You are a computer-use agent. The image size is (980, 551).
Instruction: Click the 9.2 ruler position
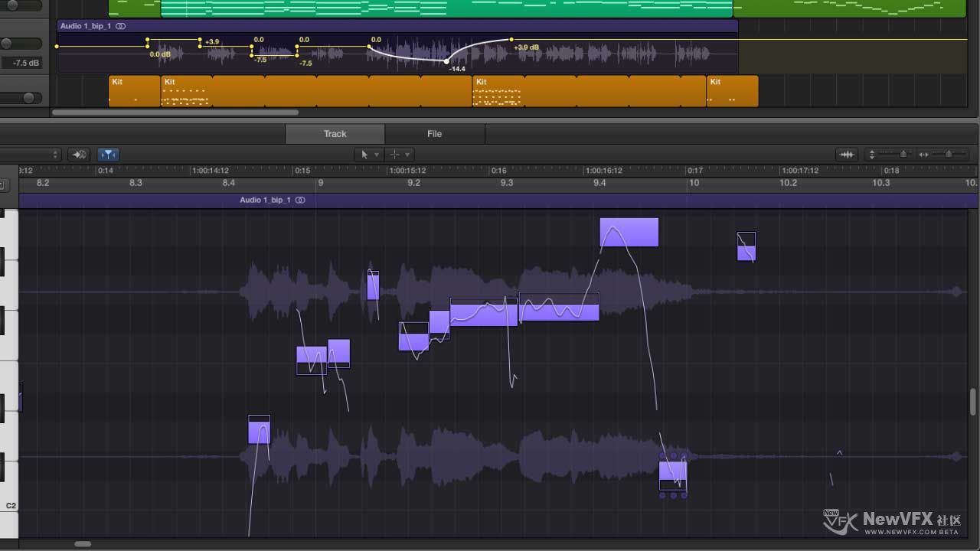pyautogui.click(x=413, y=183)
